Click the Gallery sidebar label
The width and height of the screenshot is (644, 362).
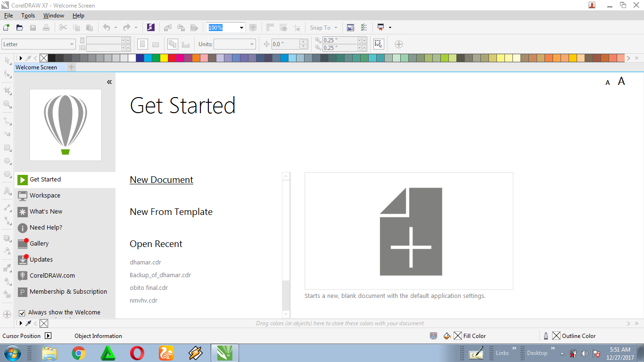coord(39,244)
